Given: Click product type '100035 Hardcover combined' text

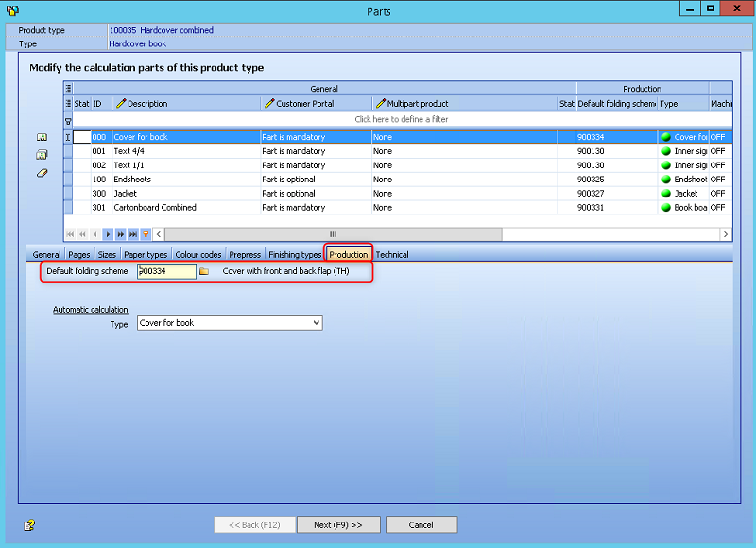Looking at the screenshot, I should [x=161, y=30].
